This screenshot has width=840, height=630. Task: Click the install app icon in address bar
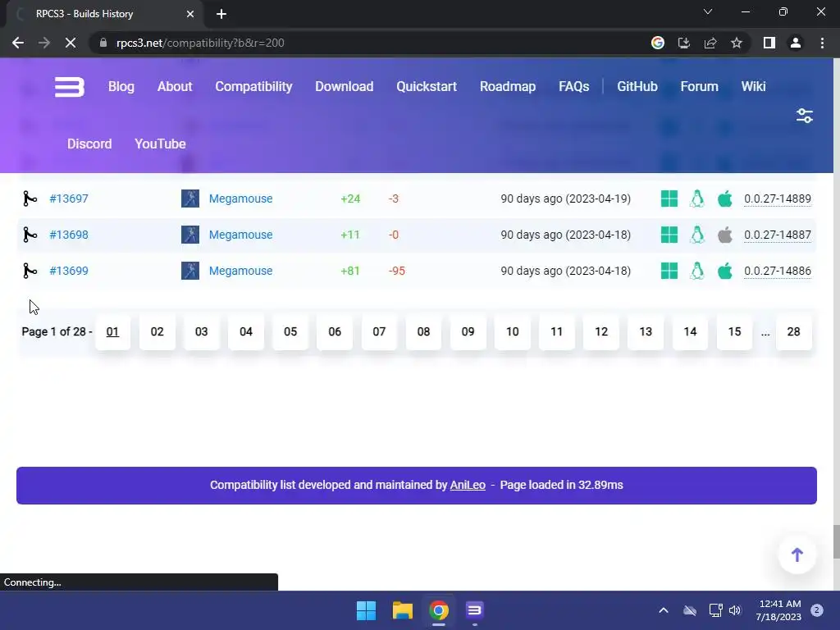tap(684, 43)
